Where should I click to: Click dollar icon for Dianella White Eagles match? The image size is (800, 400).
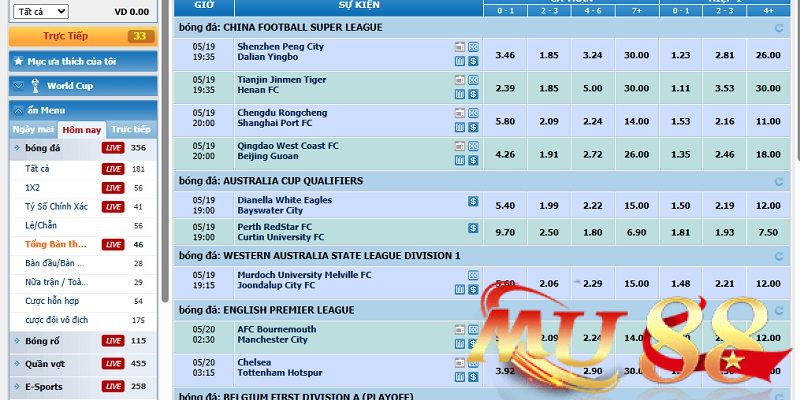pyautogui.click(x=473, y=202)
